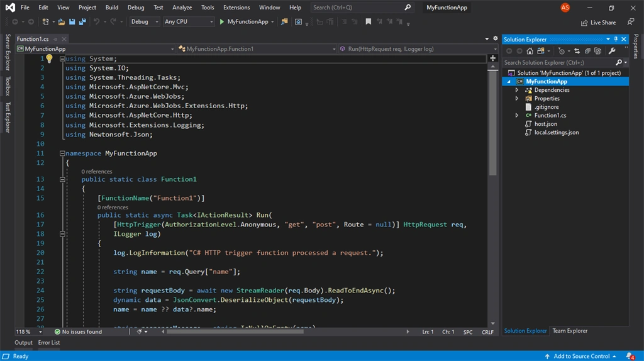Expand the Dependencies tree node
The width and height of the screenshot is (644, 361).
tap(517, 90)
